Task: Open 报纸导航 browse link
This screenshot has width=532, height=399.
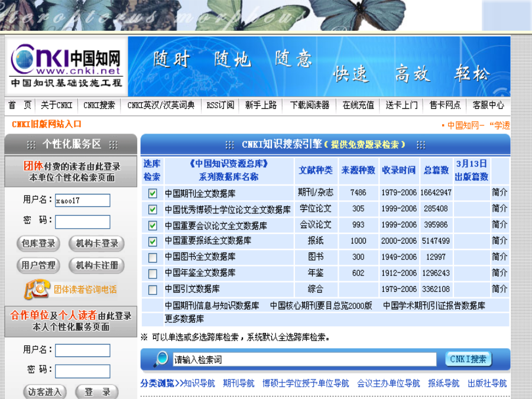Action: coord(444,384)
